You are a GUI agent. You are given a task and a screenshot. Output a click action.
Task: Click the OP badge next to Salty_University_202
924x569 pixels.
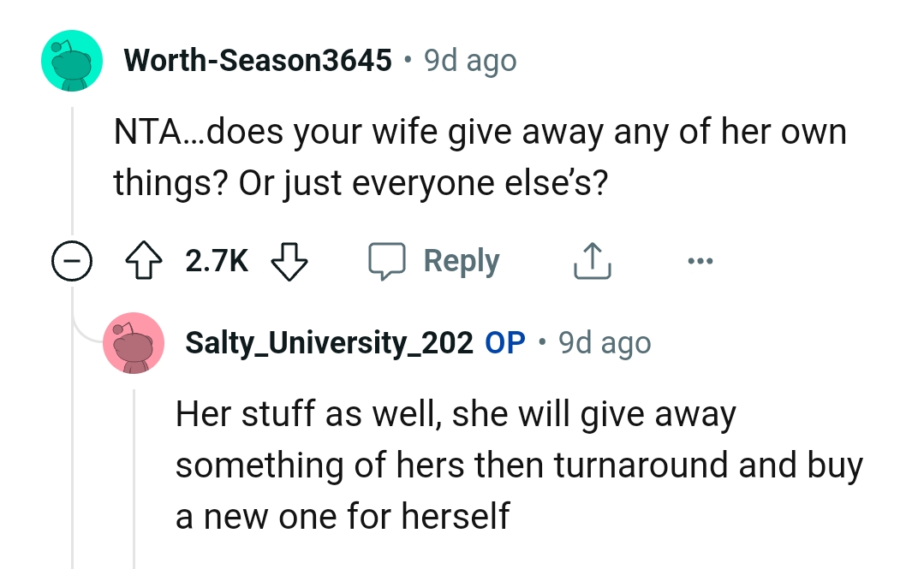[x=504, y=342]
